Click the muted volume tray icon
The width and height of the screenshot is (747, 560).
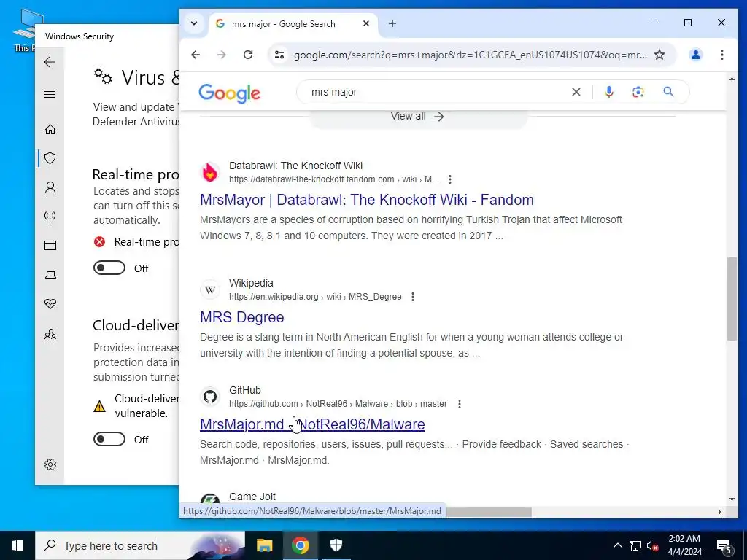coord(653,545)
